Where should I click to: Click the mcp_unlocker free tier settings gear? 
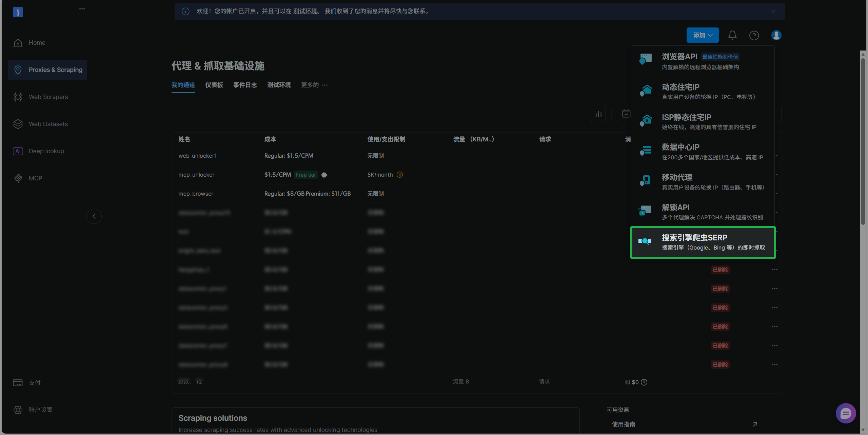click(324, 175)
